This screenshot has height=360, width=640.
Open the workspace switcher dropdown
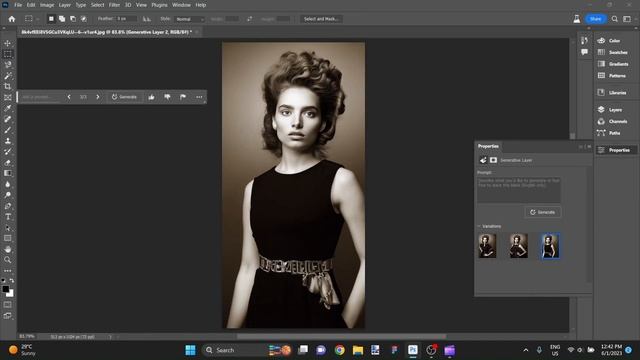[x=627, y=19]
